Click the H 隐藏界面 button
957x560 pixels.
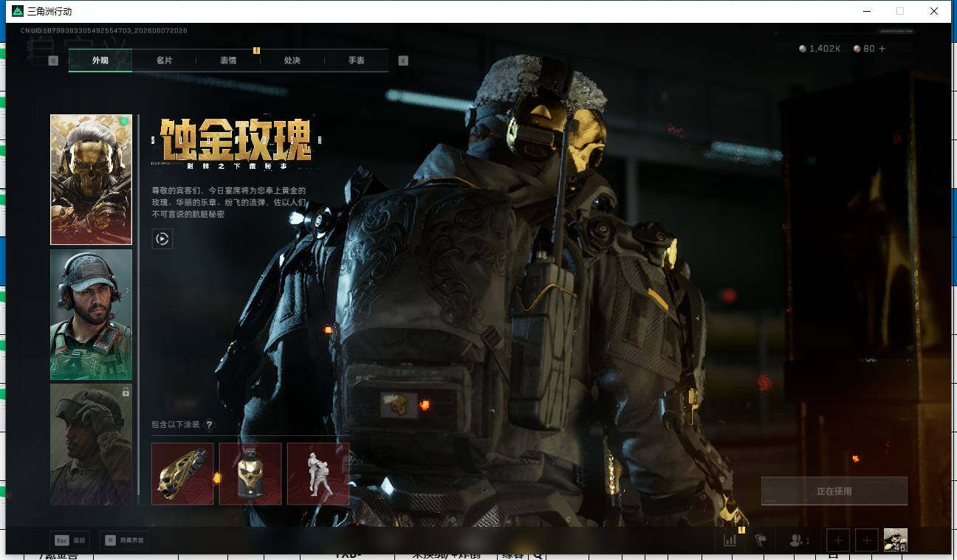[x=124, y=540]
